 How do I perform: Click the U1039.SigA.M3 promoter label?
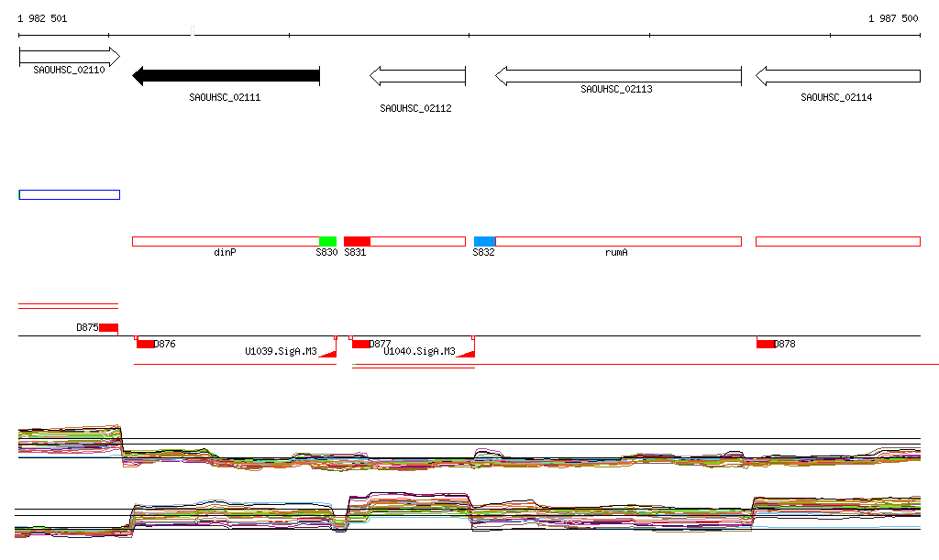[281, 351]
